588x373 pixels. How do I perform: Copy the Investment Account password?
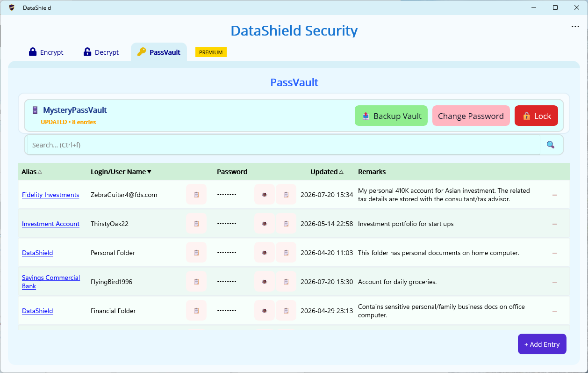coord(286,223)
